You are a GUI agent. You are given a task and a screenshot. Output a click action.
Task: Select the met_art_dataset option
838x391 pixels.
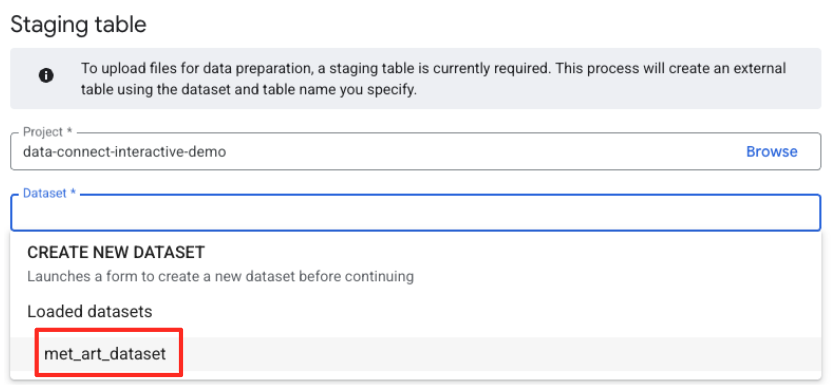point(105,354)
